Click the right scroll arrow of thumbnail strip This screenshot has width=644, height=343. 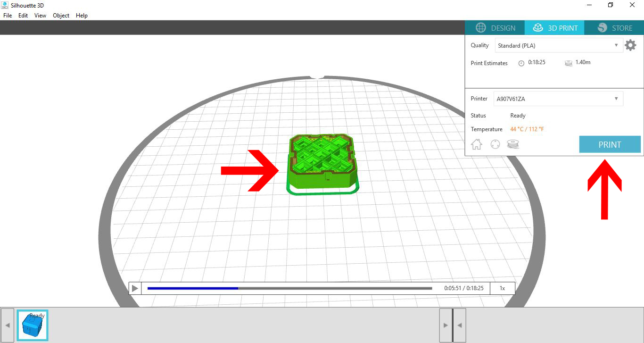tap(446, 326)
